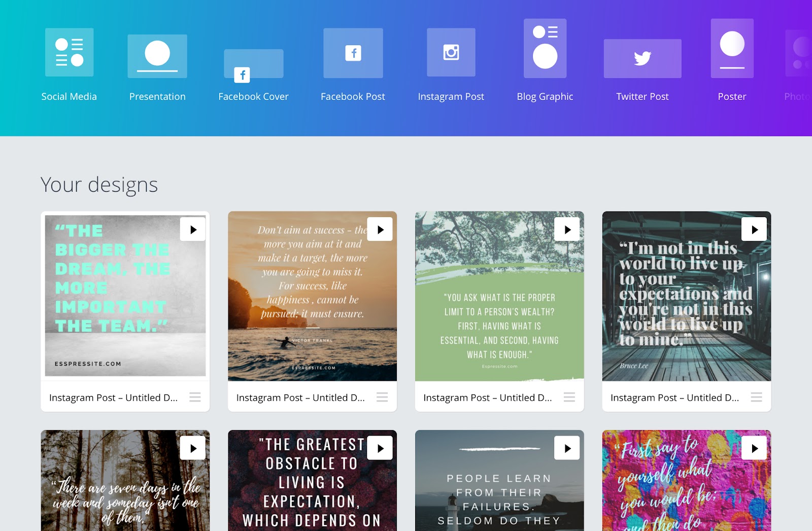
Task: Open the 'People learn from their failures' thumbnail
Action: coord(499,480)
